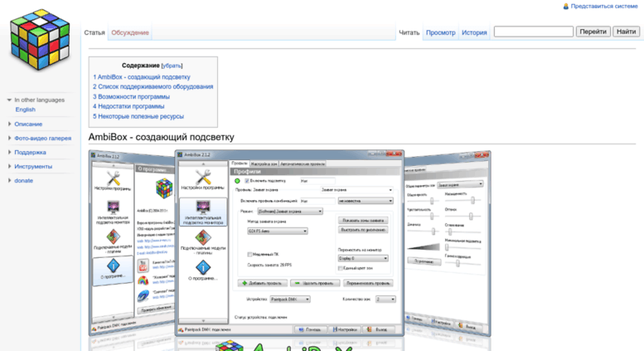This screenshot has height=351, width=644.
Task: Click the Rubik's cube in the About panel
Action: pos(164,188)
